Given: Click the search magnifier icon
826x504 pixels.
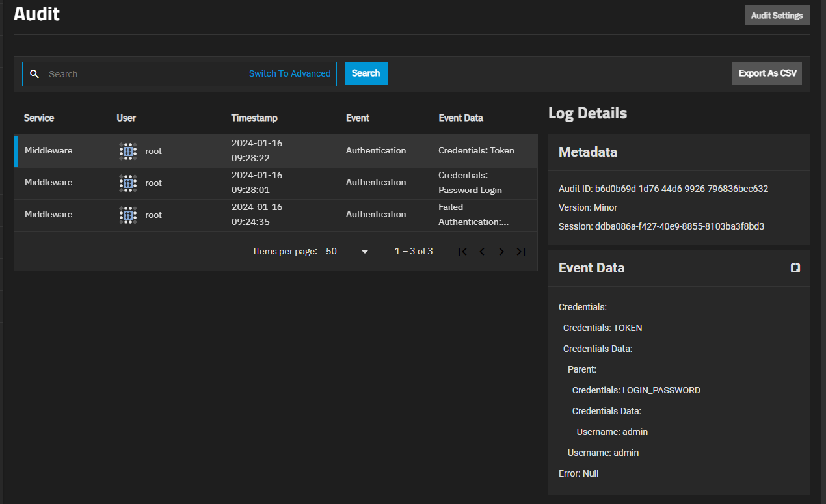Looking at the screenshot, I should click(x=35, y=74).
